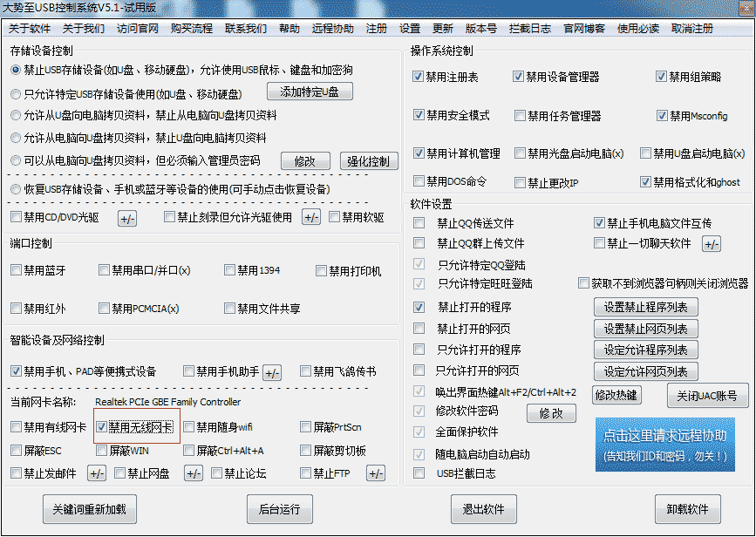Click the 修改热键 button
The image size is (756, 537).
pyautogui.click(x=616, y=395)
